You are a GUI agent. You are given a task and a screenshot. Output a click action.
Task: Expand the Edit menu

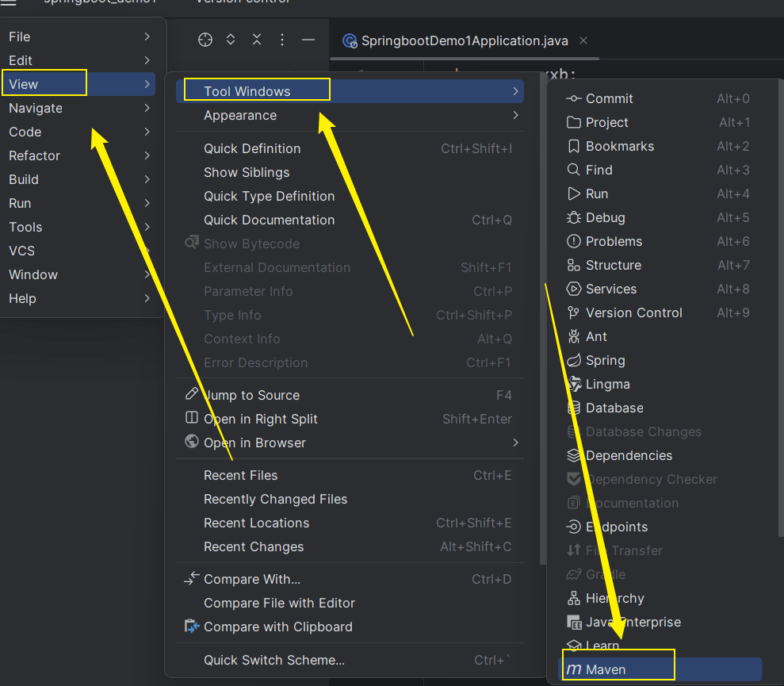coord(79,60)
